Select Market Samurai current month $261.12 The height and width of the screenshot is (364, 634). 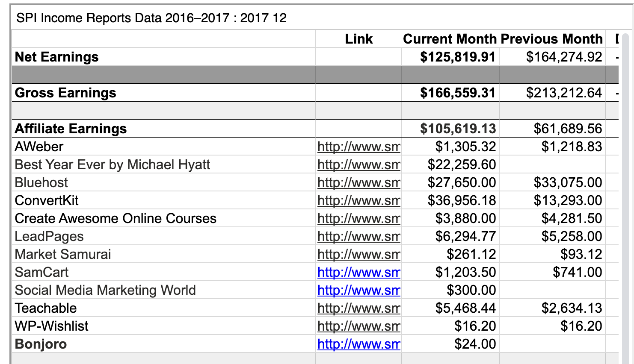pos(471,254)
